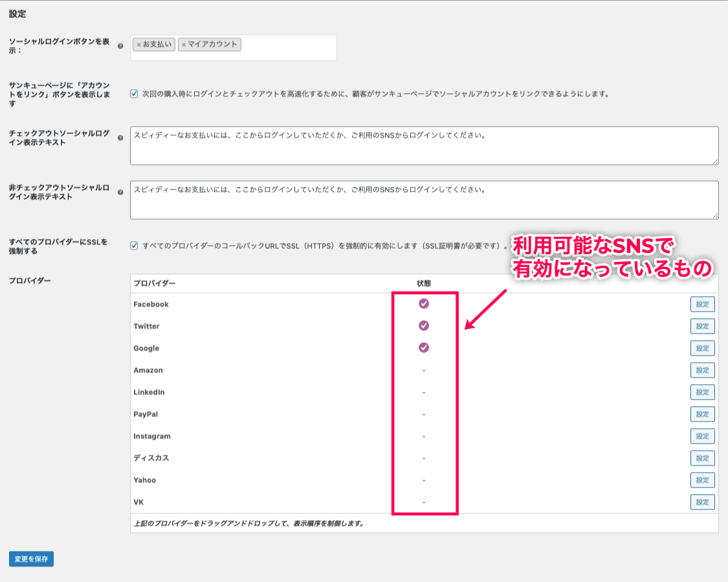728x582 pixels.
Task: Click the プロバイダー table column header
Action: (x=155, y=283)
